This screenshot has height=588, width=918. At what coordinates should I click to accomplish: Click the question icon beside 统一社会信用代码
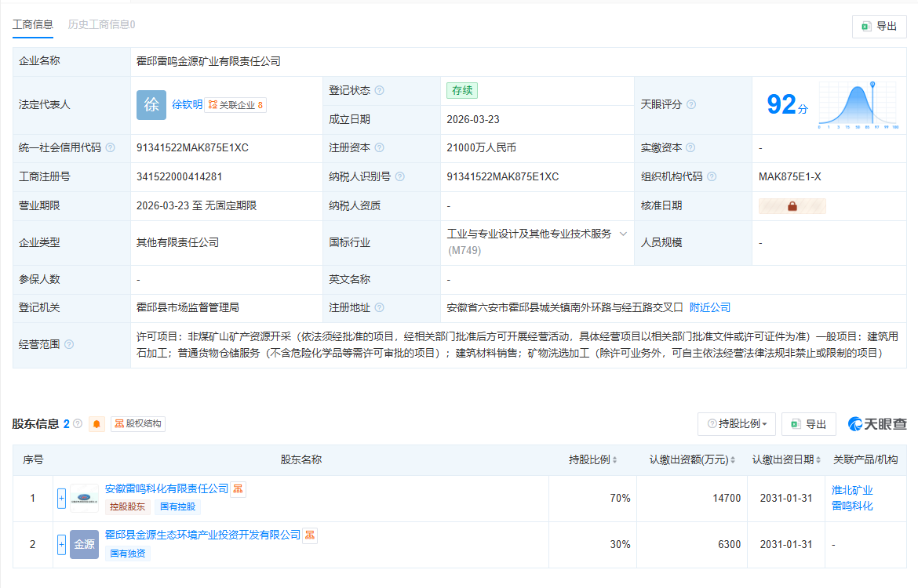tap(111, 147)
